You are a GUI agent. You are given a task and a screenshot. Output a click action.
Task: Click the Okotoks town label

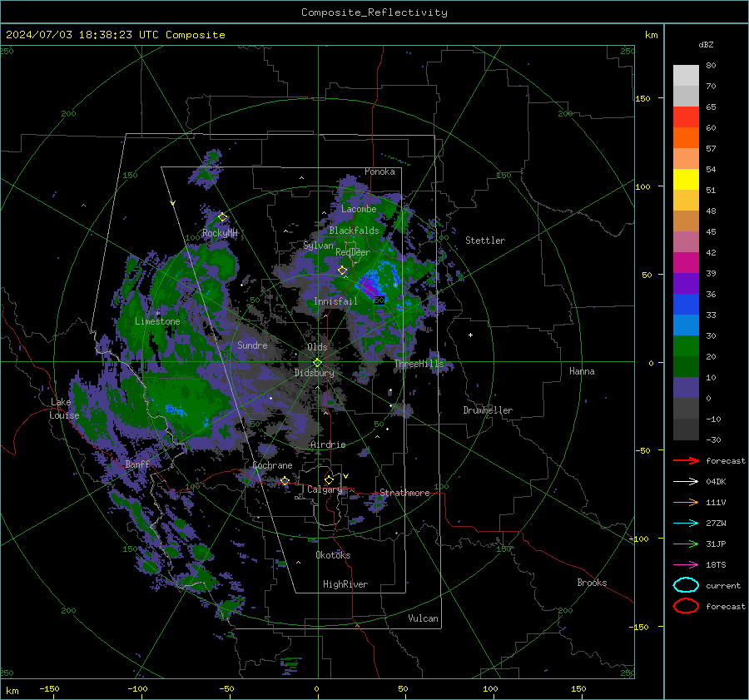point(333,555)
